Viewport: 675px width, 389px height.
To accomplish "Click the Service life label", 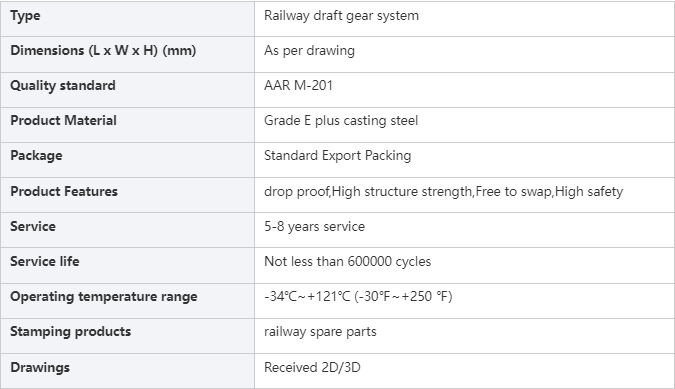I will pyautogui.click(x=45, y=261).
